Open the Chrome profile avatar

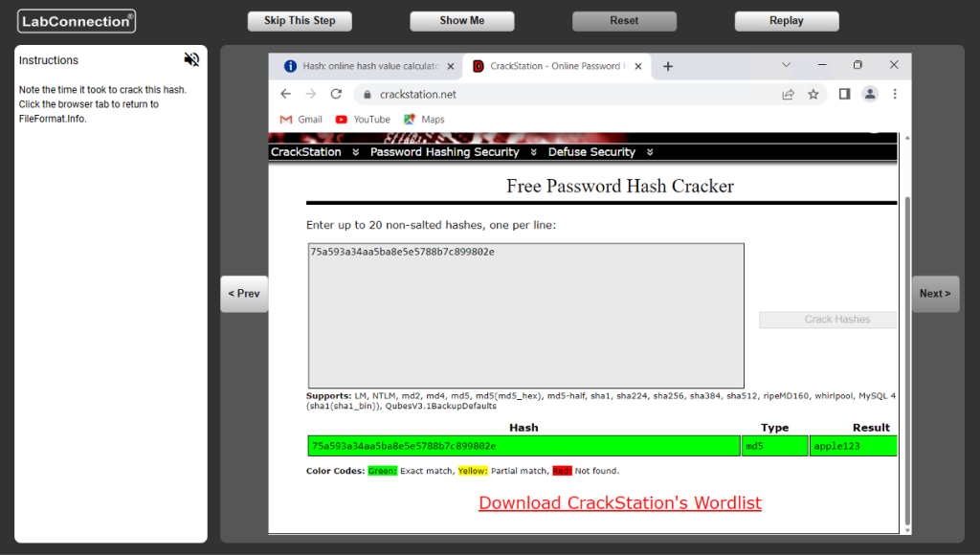coord(869,94)
